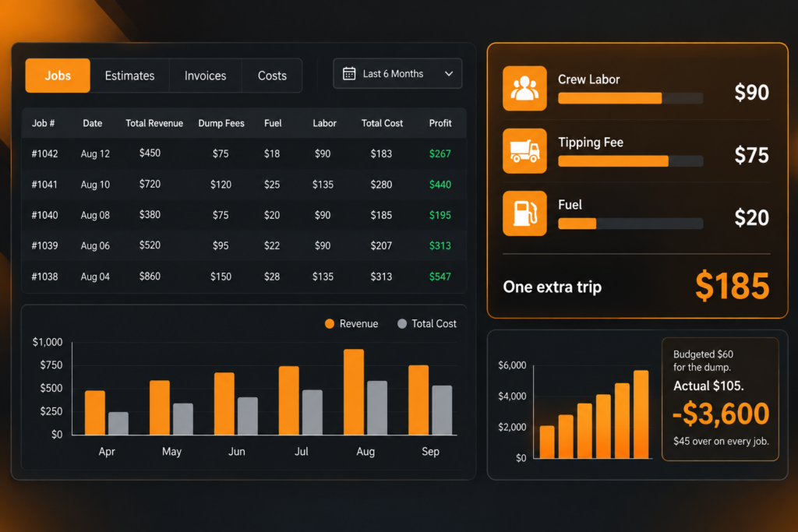Click the Total Revenue column header

154,123
